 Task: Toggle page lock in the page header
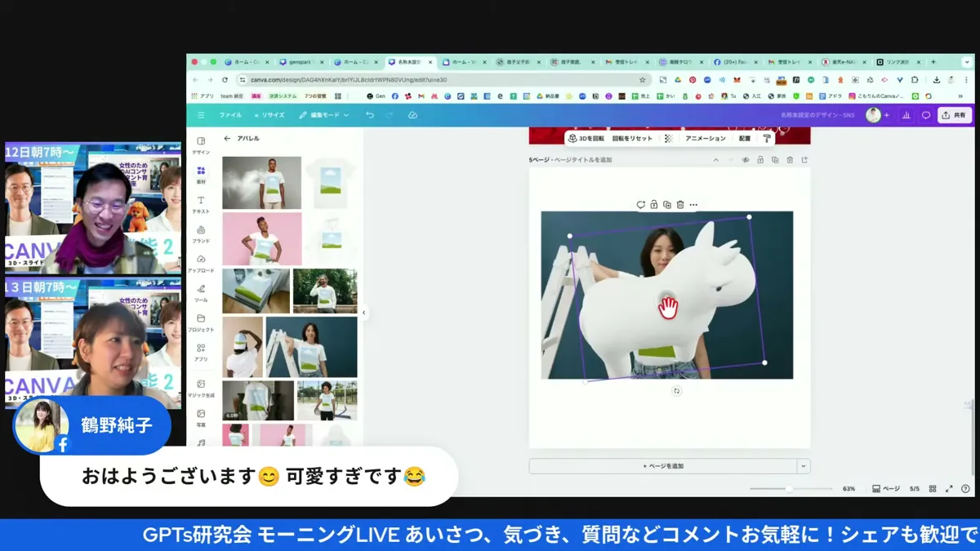(x=760, y=160)
